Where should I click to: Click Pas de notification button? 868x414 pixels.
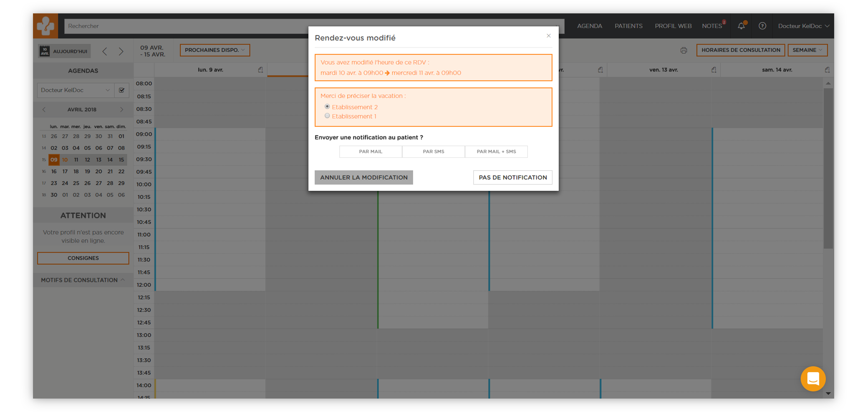(512, 177)
